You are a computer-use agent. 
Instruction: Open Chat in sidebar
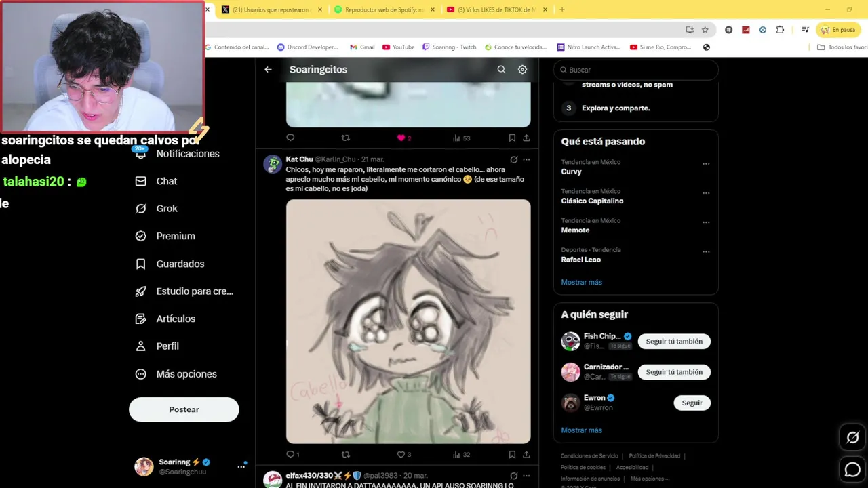point(157,181)
